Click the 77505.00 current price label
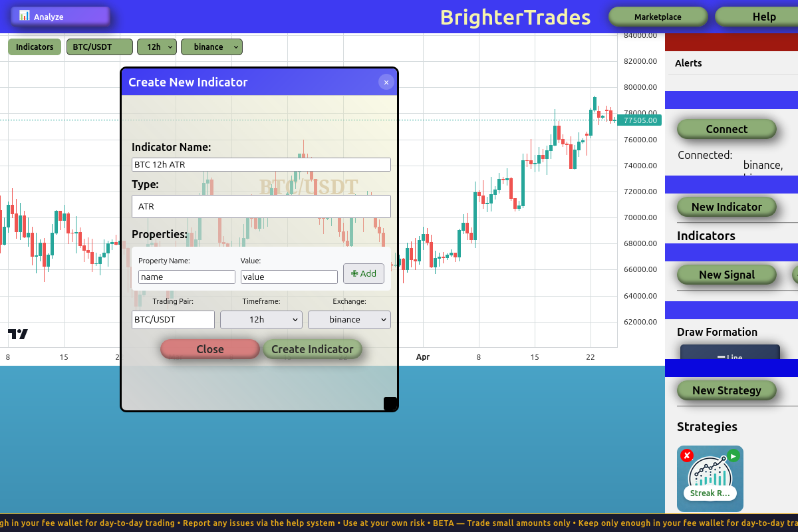 (640, 120)
